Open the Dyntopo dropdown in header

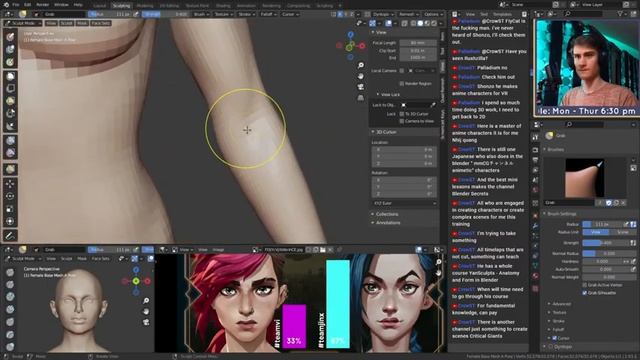click(x=383, y=14)
